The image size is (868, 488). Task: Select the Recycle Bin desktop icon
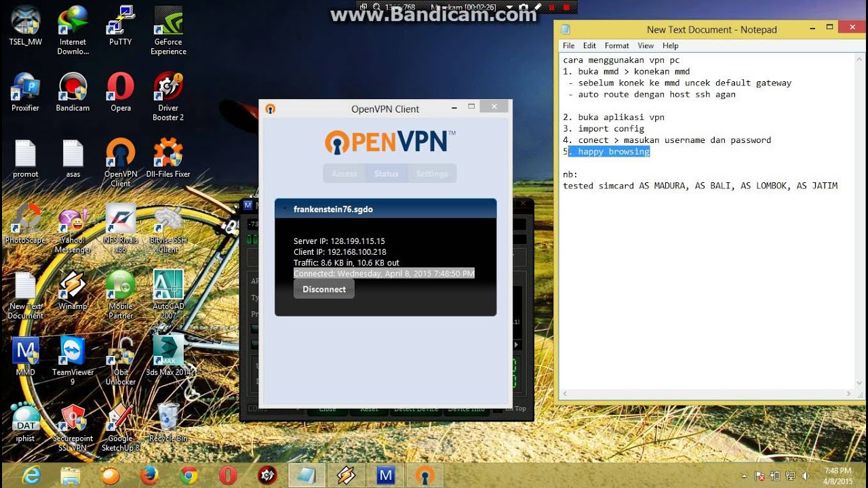168,422
